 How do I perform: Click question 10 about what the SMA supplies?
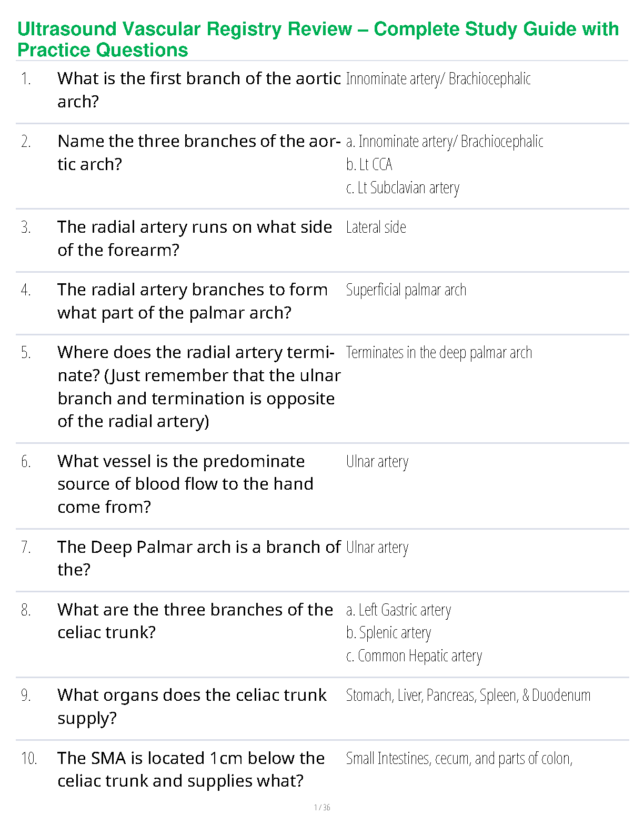191,769
